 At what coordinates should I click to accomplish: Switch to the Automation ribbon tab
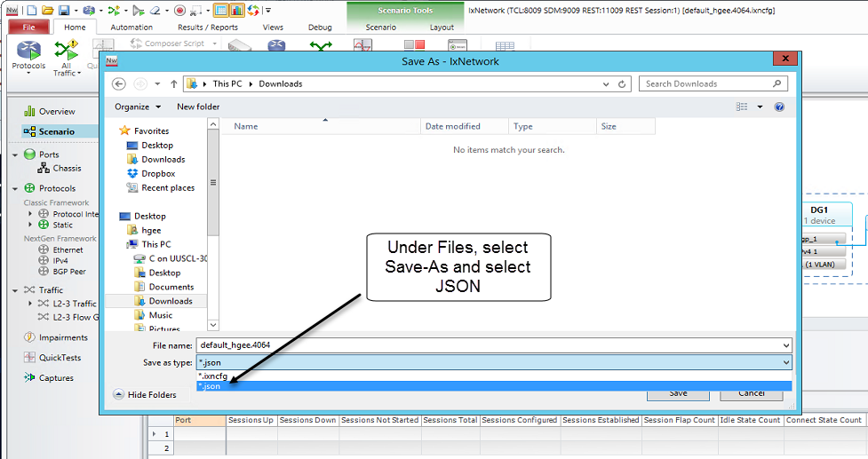(131, 28)
